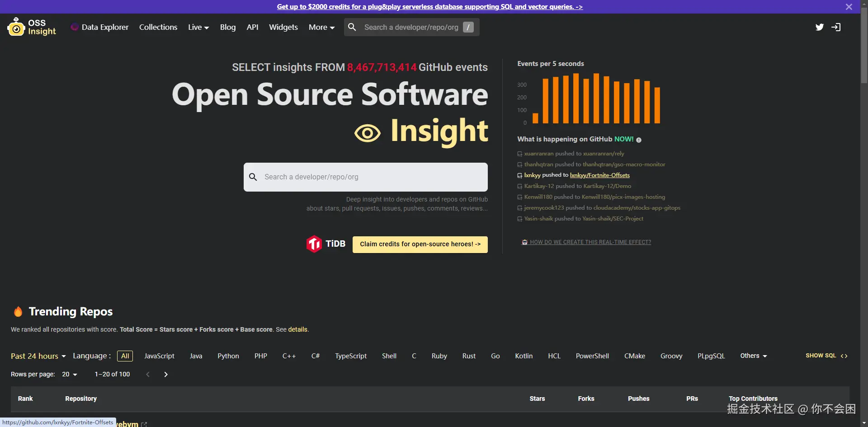868x427 pixels.
Task: Select the CMake language filter
Action: 635,356
